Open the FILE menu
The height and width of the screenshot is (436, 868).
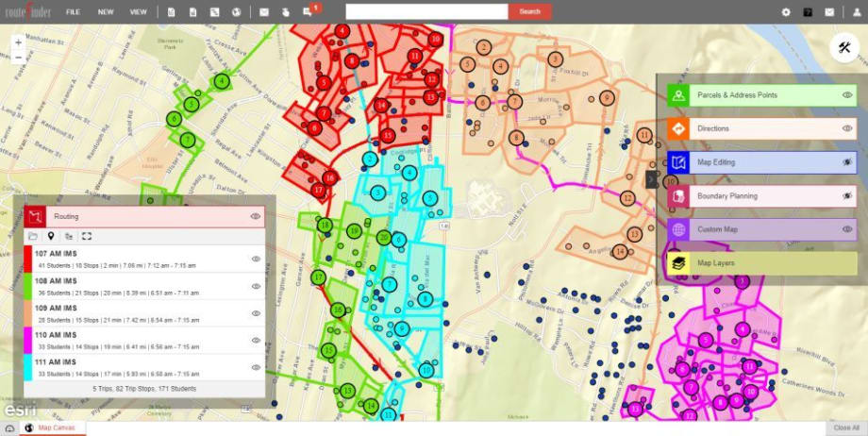pyautogui.click(x=73, y=12)
